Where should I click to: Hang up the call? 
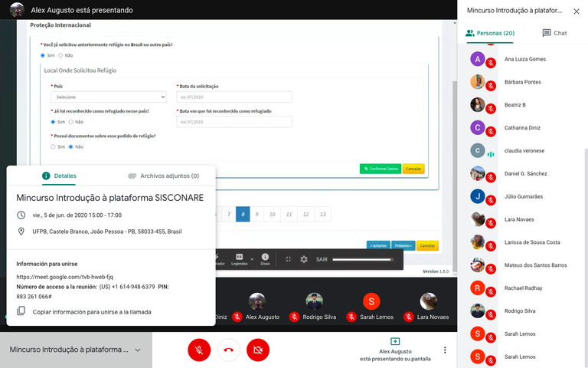click(x=228, y=350)
